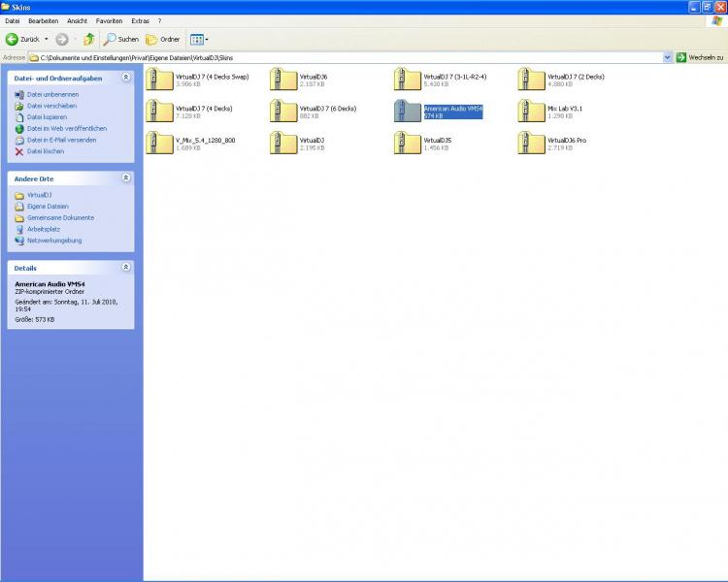Click the rename file icon in tasks
Screen dimensions: 728x582
(19, 95)
